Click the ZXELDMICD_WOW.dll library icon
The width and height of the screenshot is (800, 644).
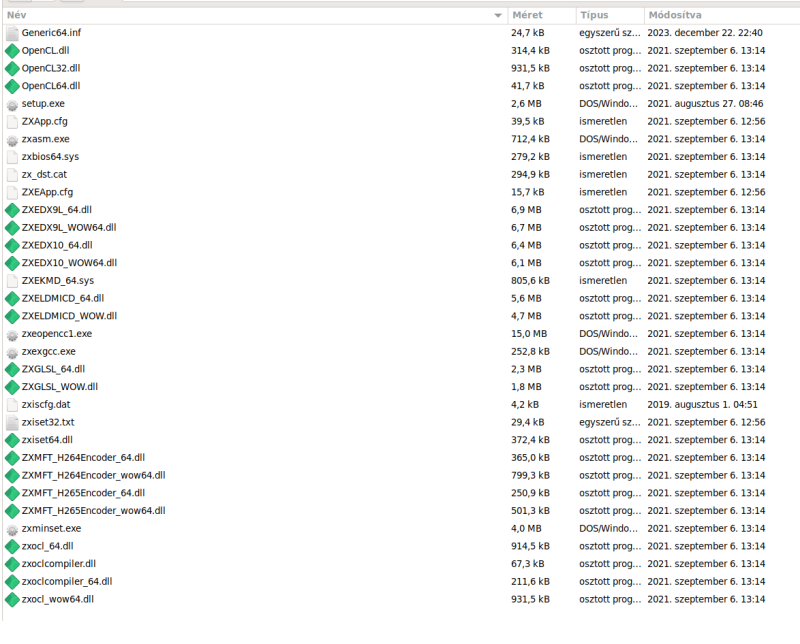12,316
